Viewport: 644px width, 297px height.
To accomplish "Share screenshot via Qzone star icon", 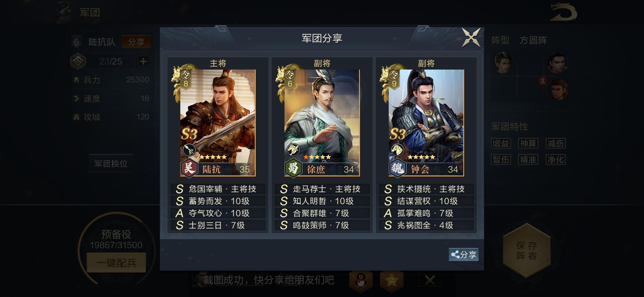I will tap(392, 280).
